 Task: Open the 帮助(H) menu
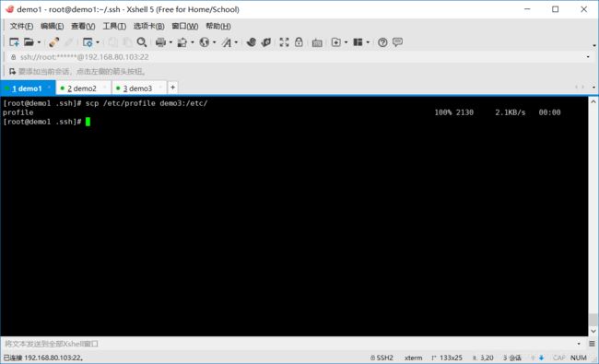click(218, 26)
